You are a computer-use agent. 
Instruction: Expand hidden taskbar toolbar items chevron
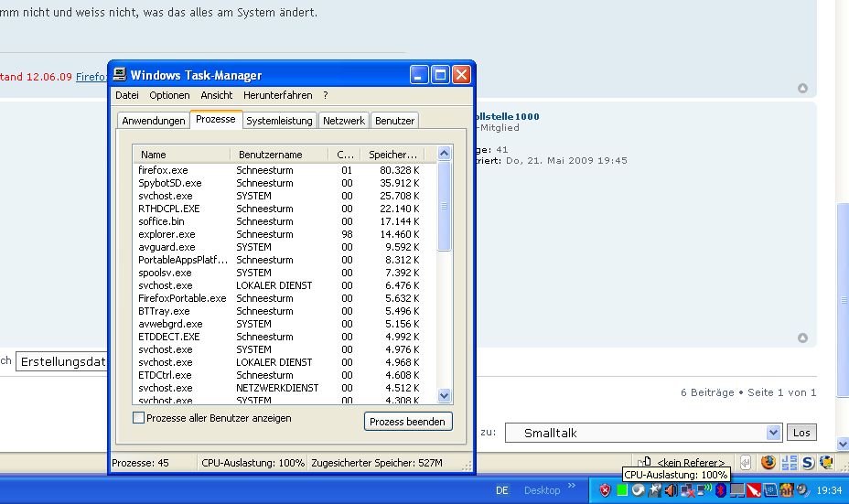click(572, 487)
